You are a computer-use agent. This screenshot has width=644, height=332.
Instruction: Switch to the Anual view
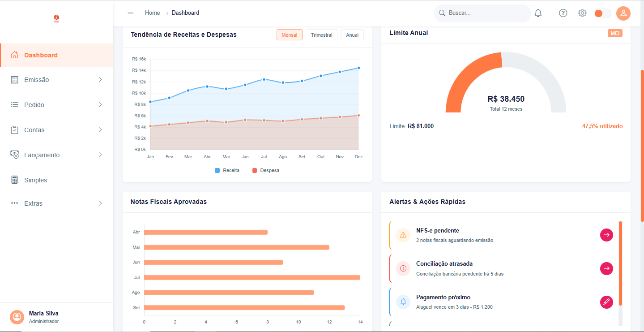pos(352,34)
